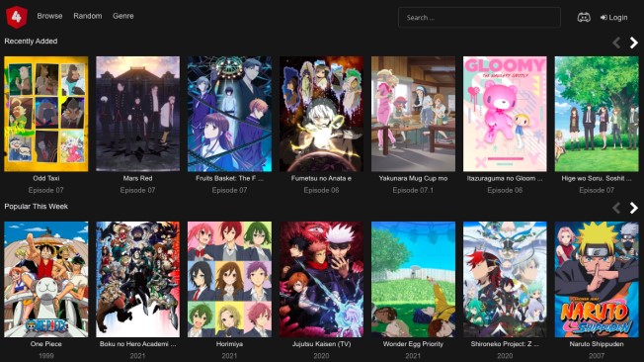The height and width of the screenshot is (362, 644).
Task: Go back in Popular This Week carousel
Action: point(616,208)
